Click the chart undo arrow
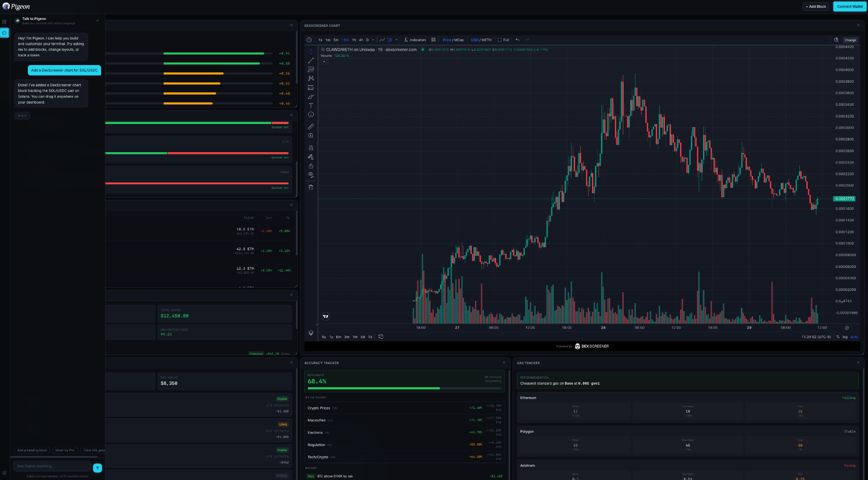Image resolution: width=868 pixels, height=480 pixels. (517, 40)
